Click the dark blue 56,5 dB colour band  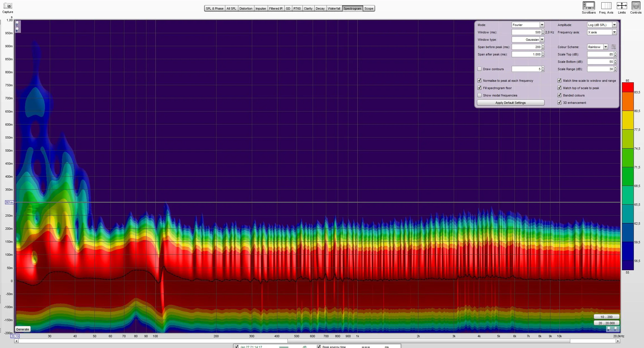click(x=628, y=251)
